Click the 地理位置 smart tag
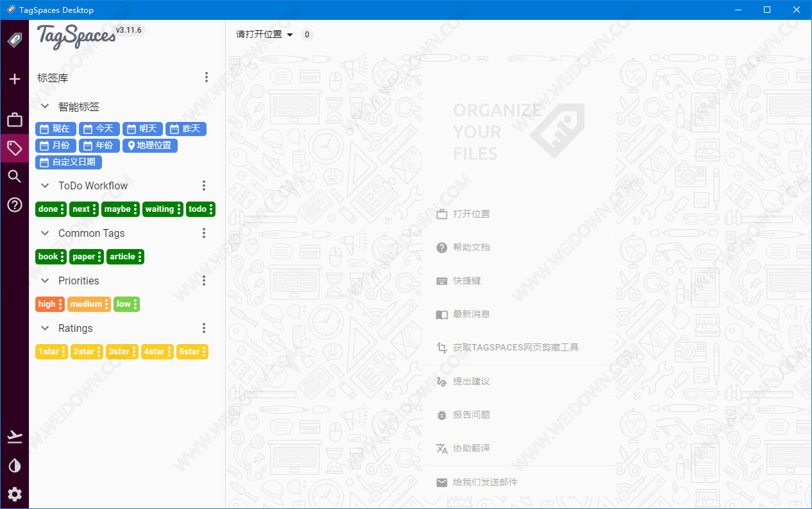Image resolution: width=812 pixels, height=509 pixels. [x=150, y=145]
